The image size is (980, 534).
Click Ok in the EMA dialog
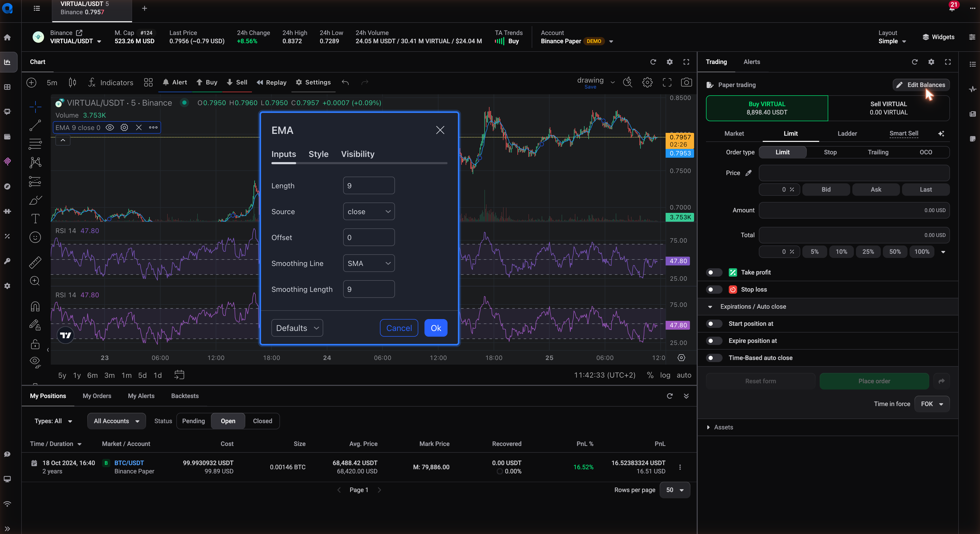coord(436,328)
